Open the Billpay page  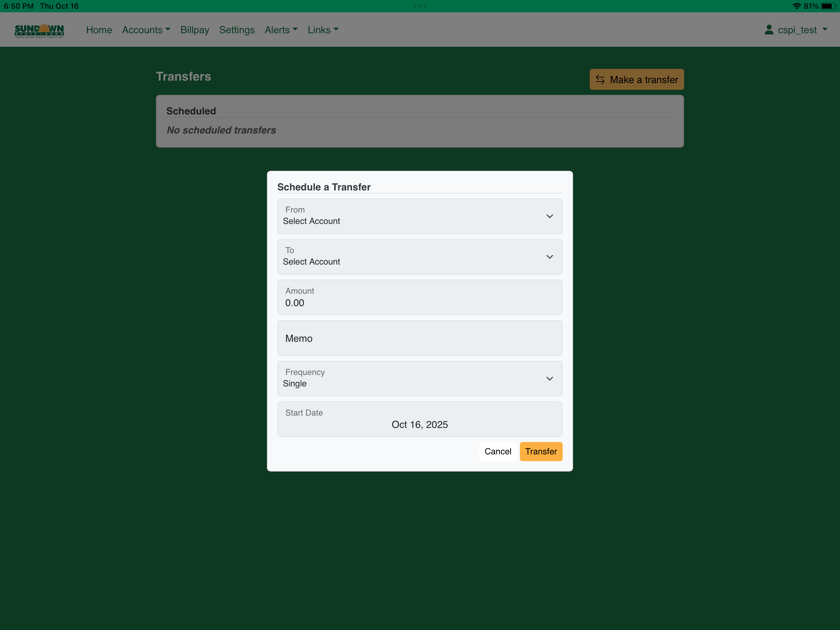tap(195, 30)
